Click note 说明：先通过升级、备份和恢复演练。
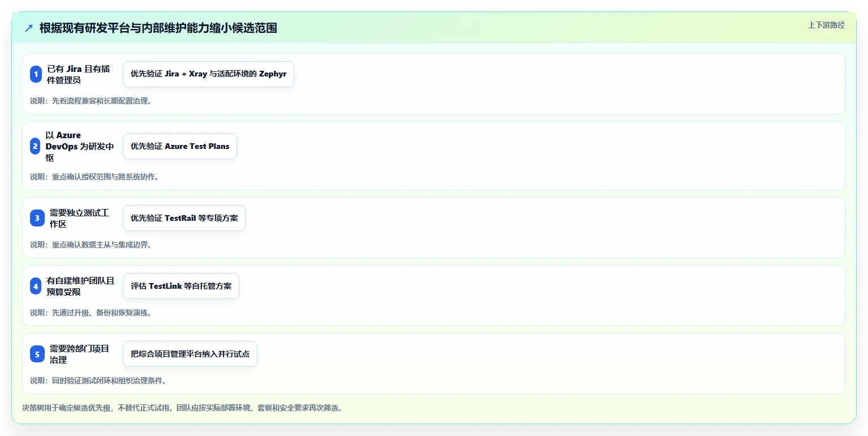Viewport: 868px width, 436px height. click(91, 313)
